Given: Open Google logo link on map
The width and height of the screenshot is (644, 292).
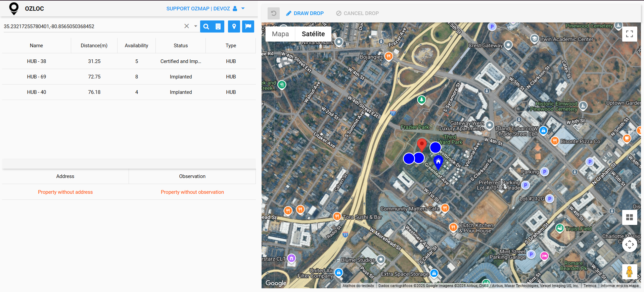Looking at the screenshot, I should (276, 283).
